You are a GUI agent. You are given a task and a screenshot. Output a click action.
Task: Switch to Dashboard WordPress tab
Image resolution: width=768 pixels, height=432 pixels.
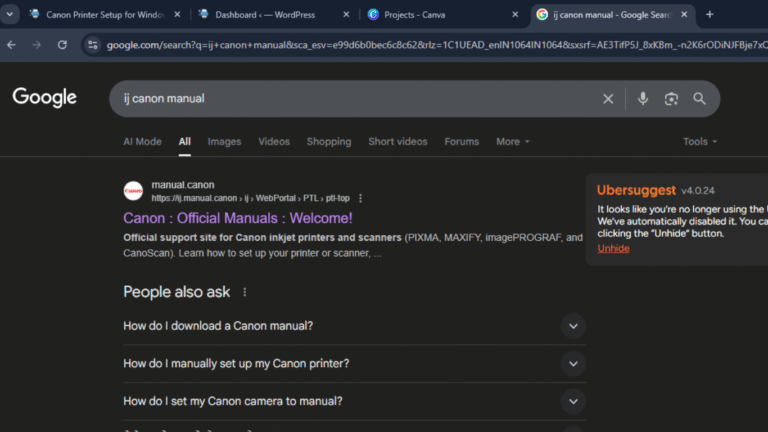tap(264, 15)
